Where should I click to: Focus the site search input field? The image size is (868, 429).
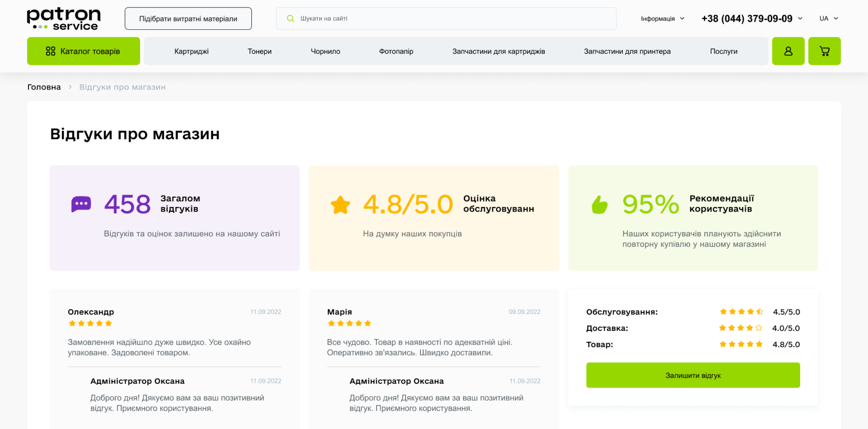pyautogui.click(x=455, y=19)
